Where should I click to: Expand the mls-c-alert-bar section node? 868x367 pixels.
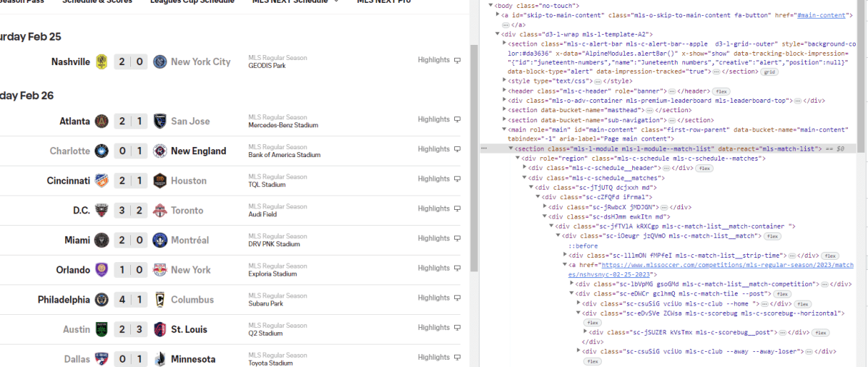[x=503, y=43]
